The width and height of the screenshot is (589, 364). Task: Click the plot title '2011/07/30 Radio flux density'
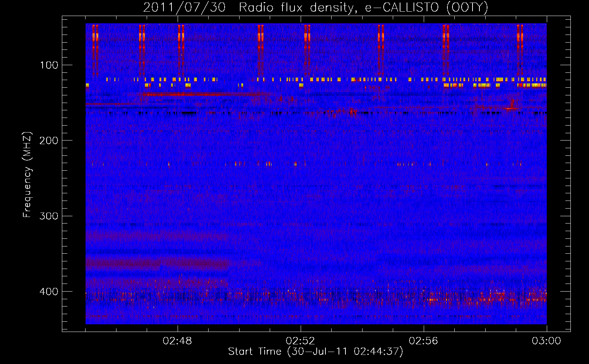316,7
